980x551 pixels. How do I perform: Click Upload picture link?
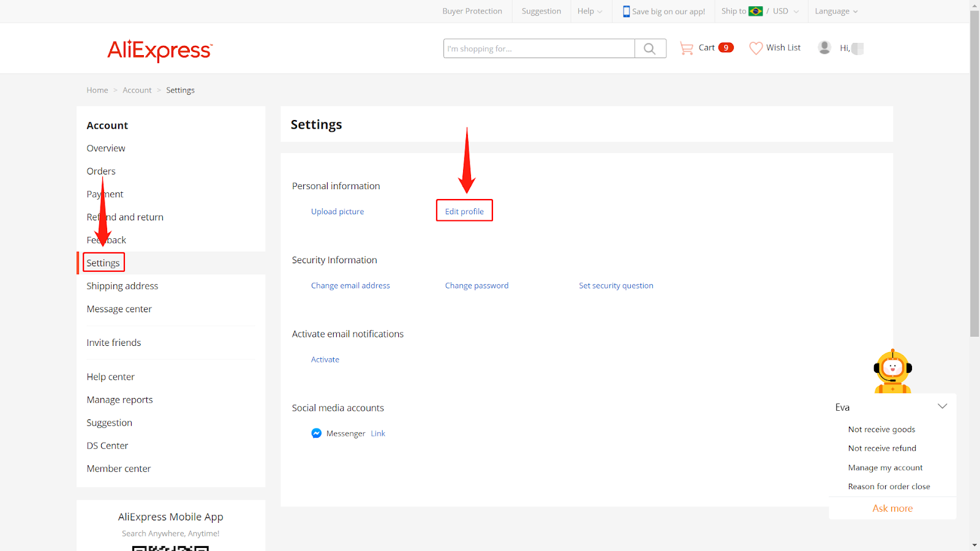[337, 212]
